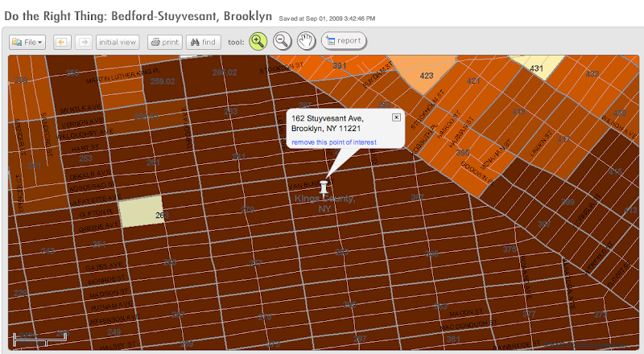
Task: Click census tract 395 on the map
Action: 462,152
